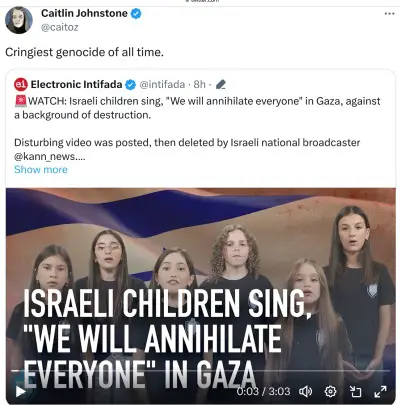Toggle picture-in-picture mode
400x405 pixels.
pos(355,391)
